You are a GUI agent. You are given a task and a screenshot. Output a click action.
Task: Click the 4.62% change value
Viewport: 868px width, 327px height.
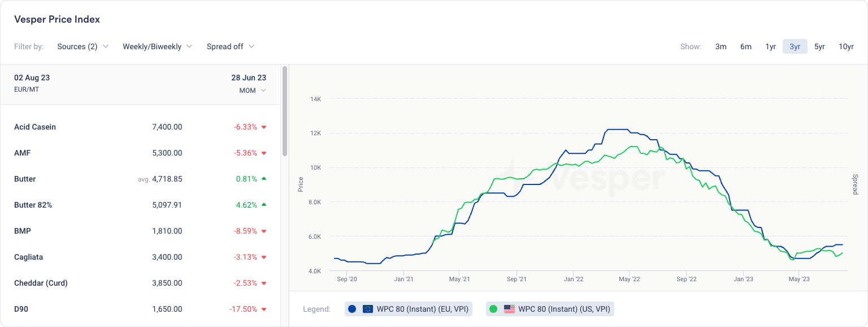(246, 205)
